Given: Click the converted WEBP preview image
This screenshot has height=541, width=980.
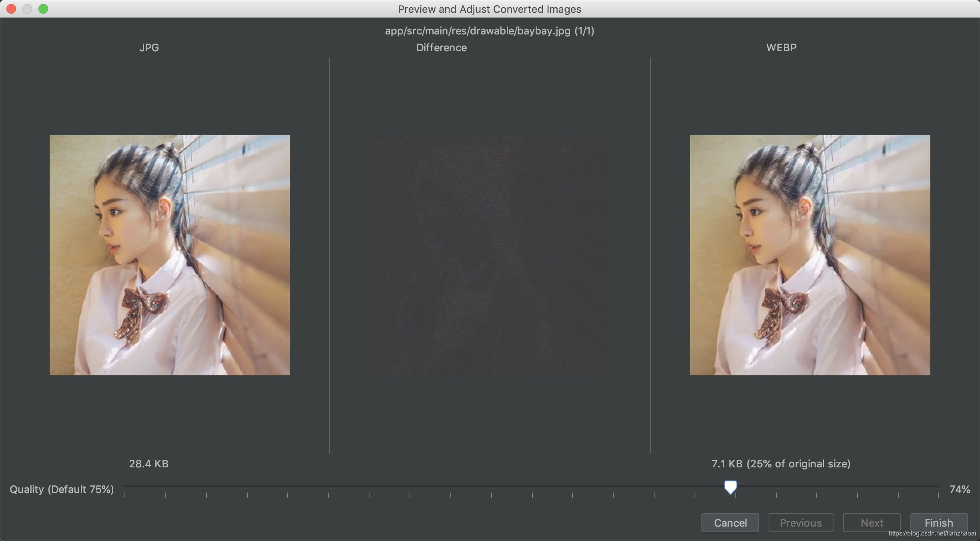Looking at the screenshot, I should [810, 255].
